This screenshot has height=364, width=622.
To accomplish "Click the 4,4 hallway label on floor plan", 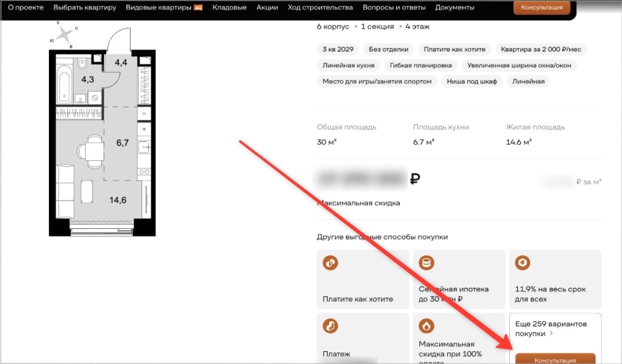I will (121, 62).
